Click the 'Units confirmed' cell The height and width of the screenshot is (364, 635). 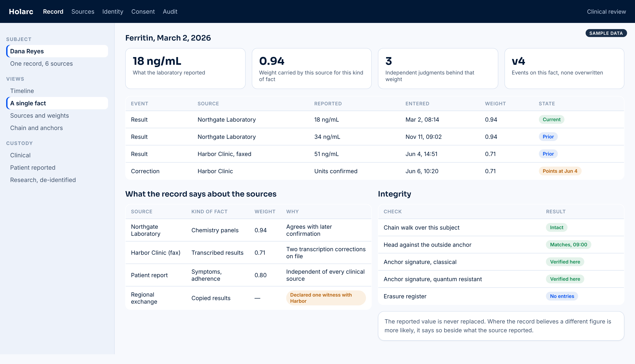pos(336,171)
